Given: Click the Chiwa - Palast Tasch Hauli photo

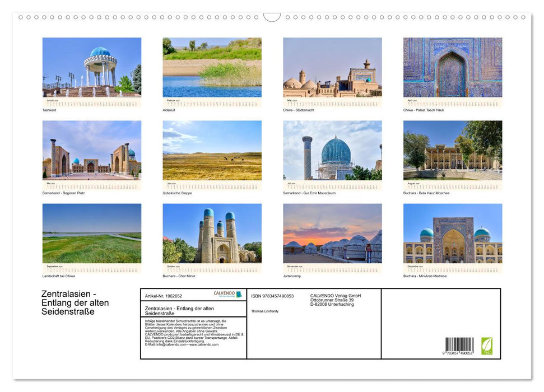Looking at the screenshot, I should (x=453, y=67).
